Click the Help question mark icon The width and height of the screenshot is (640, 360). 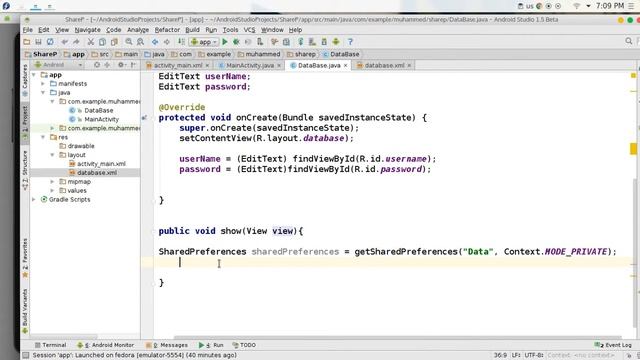[350, 42]
